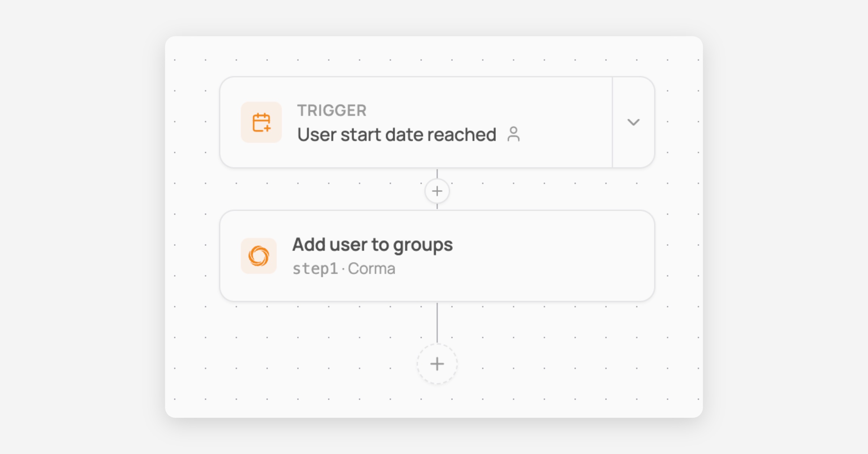This screenshot has width=868, height=454.
Task: Open the dropdown section of trigger card
Action: coord(633,122)
